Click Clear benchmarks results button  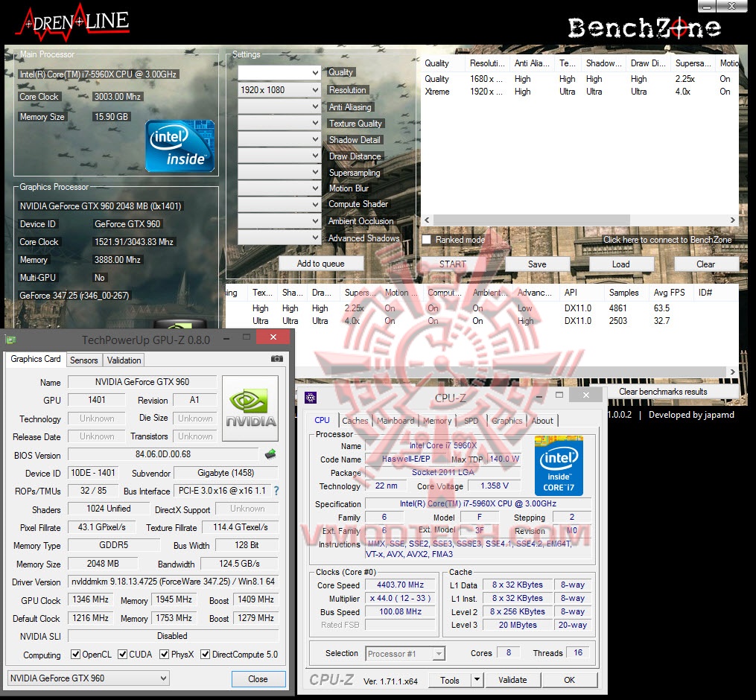pyautogui.click(x=663, y=392)
